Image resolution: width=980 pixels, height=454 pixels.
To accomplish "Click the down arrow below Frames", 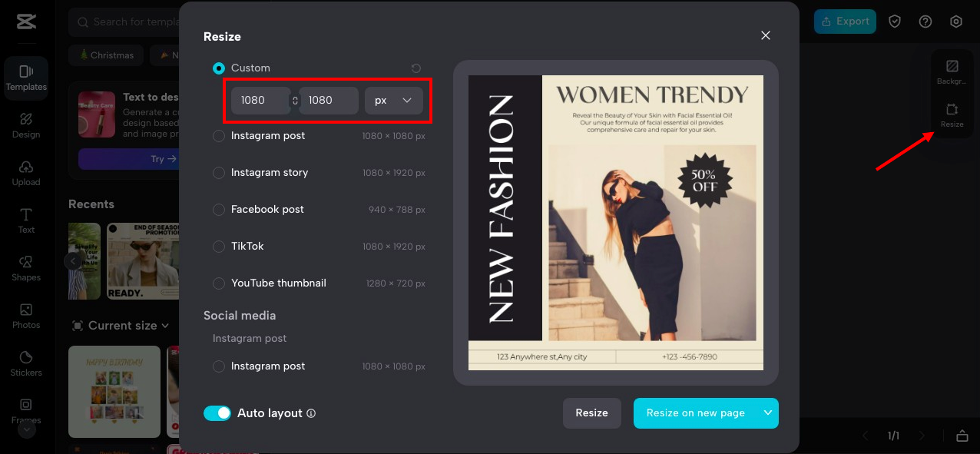I will click(x=26, y=430).
